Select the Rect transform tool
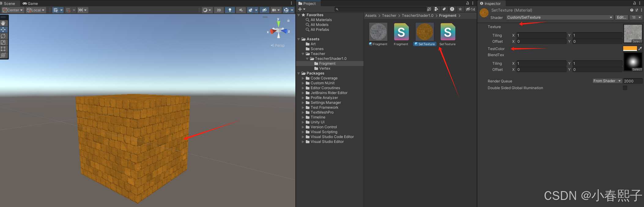 point(3,49)
